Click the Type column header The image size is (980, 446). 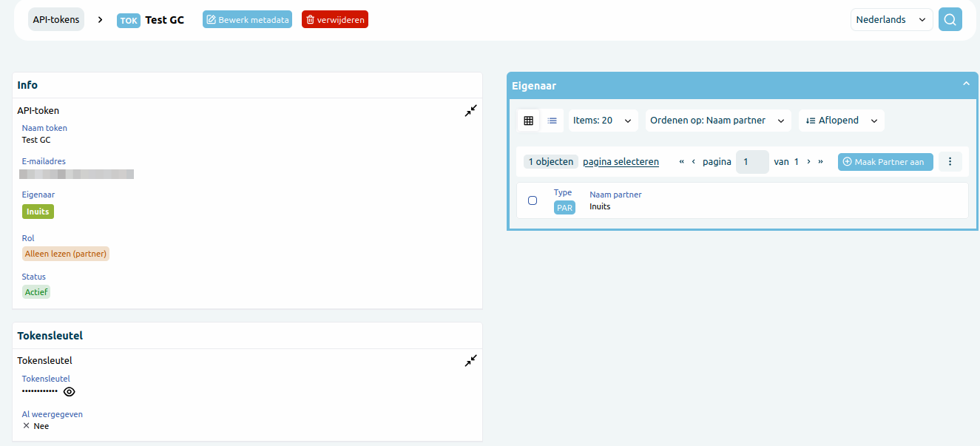click(x=563, y=192)
